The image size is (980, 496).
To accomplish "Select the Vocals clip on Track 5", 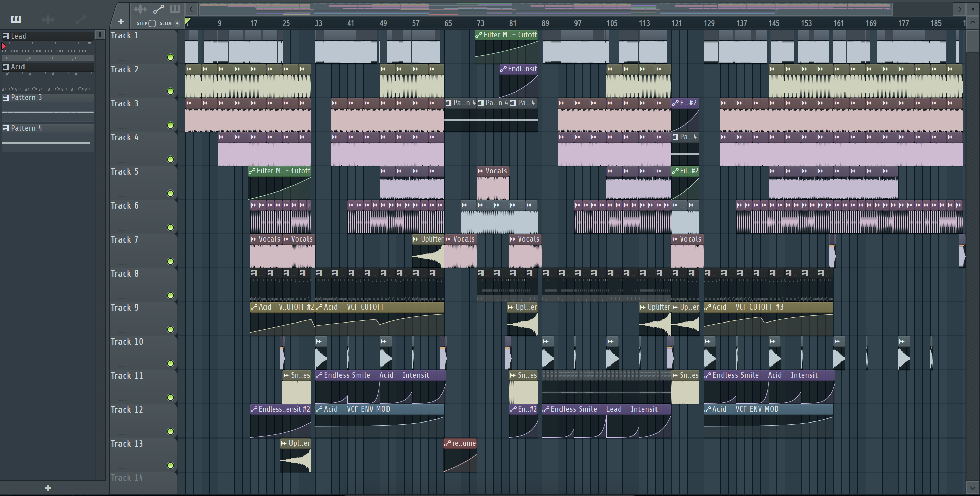I will (493, 183).
